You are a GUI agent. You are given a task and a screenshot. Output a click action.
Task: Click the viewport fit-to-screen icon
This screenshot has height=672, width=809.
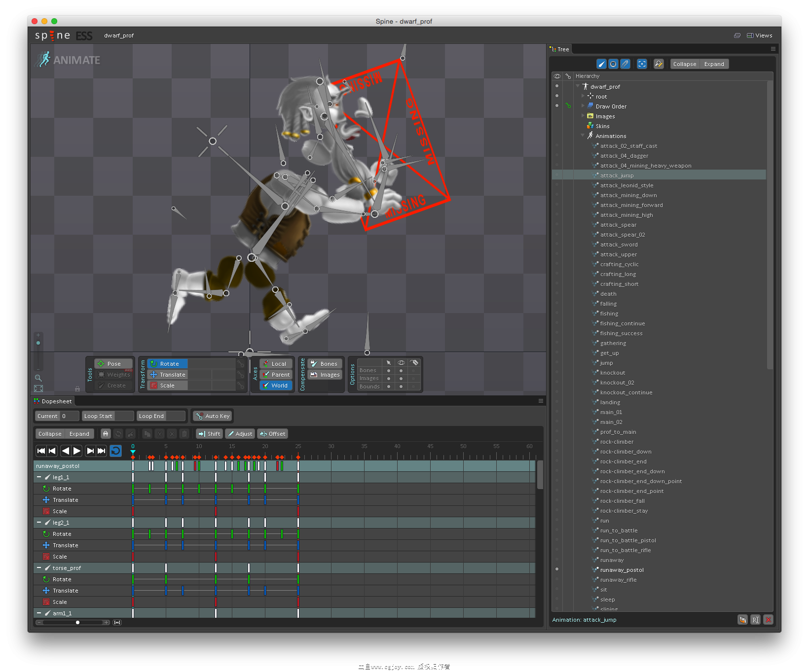point(38,389)
